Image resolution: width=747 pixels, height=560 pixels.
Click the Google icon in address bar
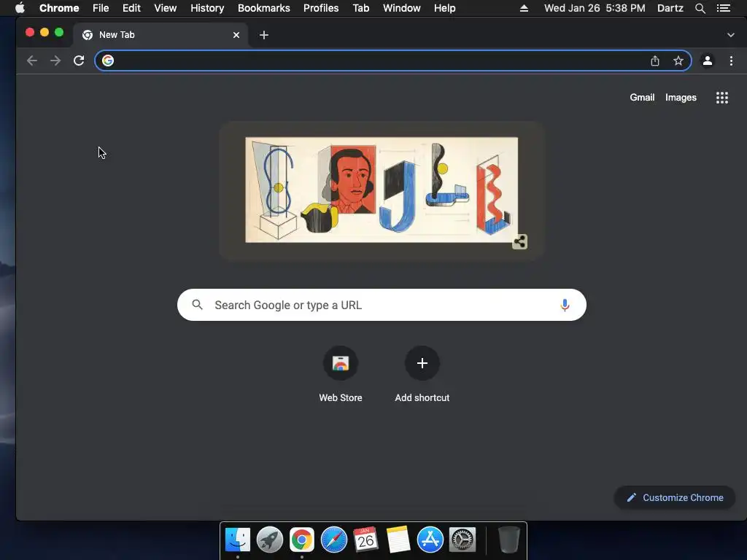tap(108, 61)
